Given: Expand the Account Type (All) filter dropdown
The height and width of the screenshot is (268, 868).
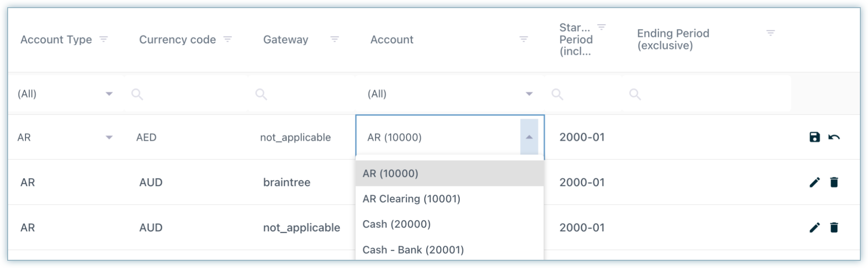Looking at the screenshot, I should pos(109,94).
